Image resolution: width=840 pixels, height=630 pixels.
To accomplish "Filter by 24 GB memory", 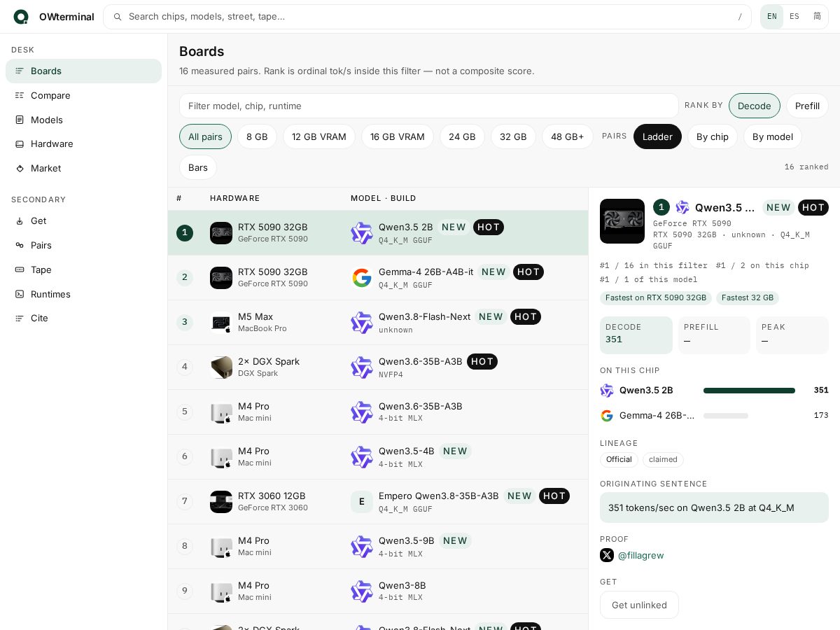I will (x=462, y=136).
